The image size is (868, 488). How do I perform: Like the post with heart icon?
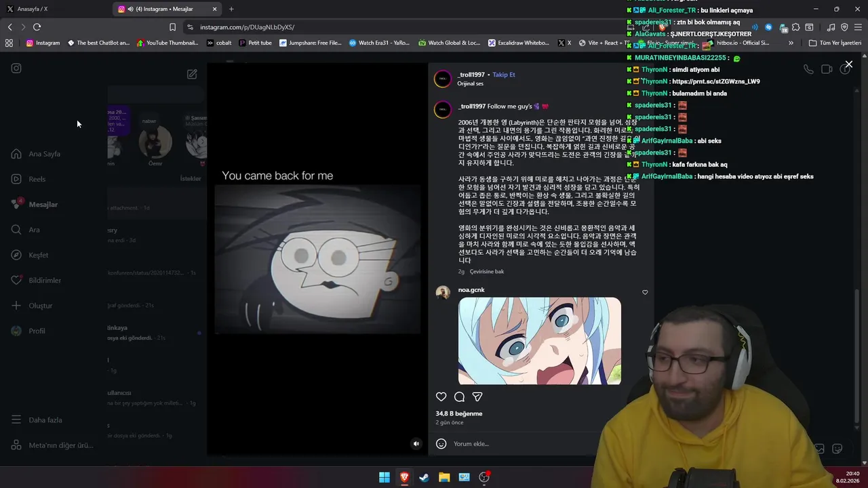[x=441, y=396]
